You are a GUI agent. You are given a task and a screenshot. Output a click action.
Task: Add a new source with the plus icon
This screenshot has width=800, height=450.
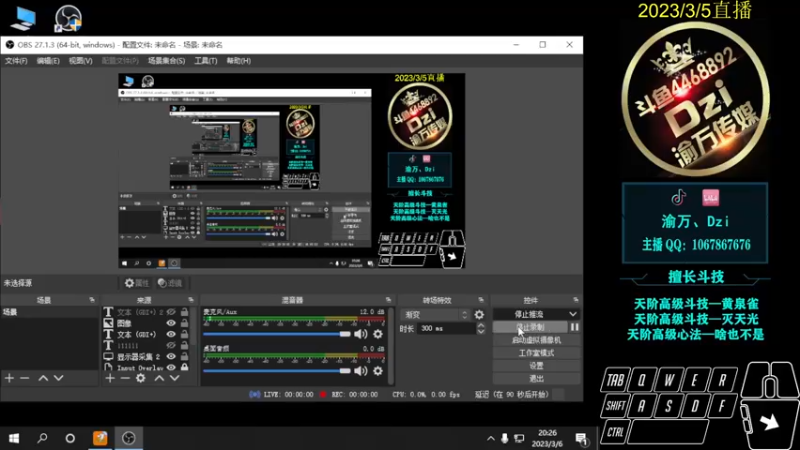point(110,378)
